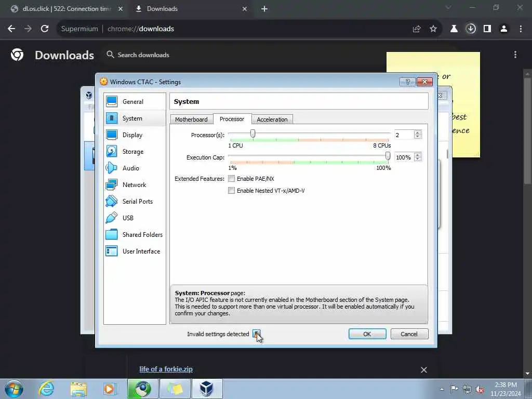Click the Execution Cap percentage field
The width and height of the screenshot is (532, 399).
[404, 157]
